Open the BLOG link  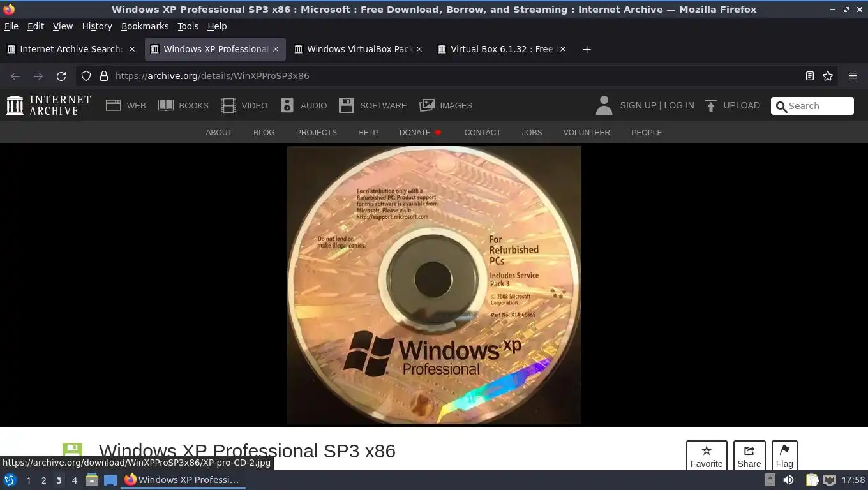[264, 132]
